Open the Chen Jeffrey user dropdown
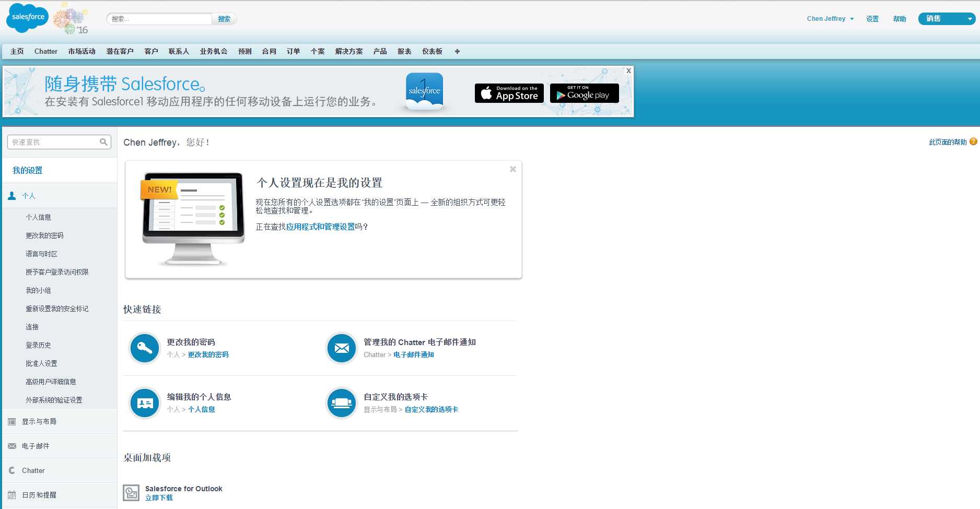The width and height of the screenshot is (980, 509). point(830,19)
